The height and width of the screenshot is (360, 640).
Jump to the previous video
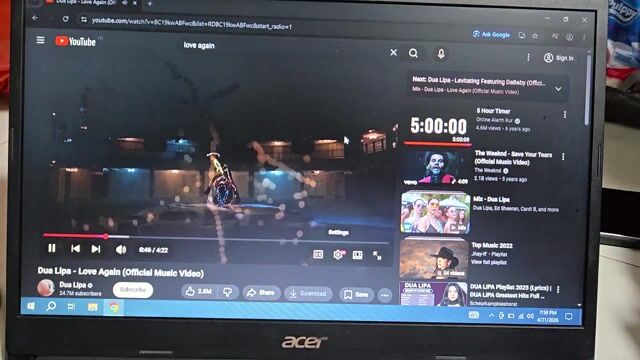click(x=76, y=249)
